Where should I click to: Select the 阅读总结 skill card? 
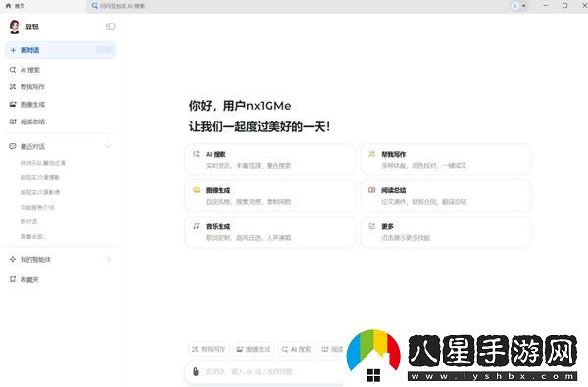pos(446,196)
